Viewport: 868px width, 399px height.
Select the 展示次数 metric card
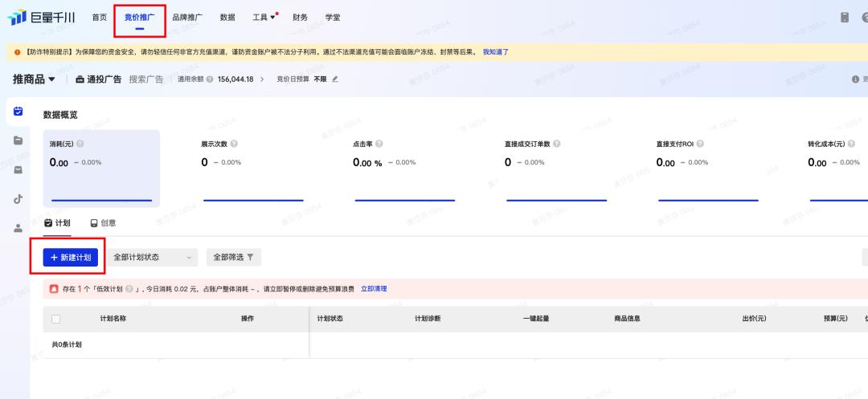tap(253, 169)
